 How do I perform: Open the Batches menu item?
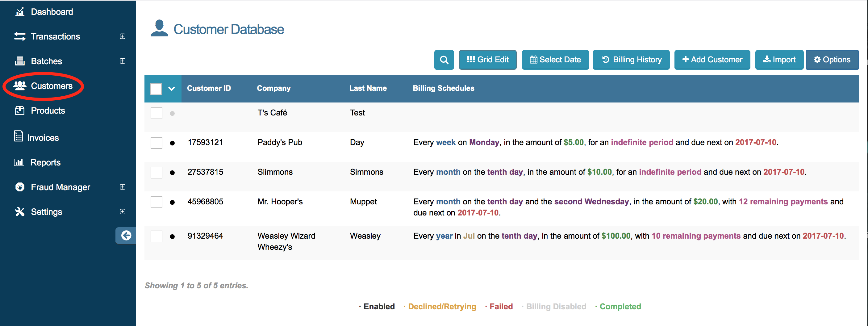[x=47, y=61]
